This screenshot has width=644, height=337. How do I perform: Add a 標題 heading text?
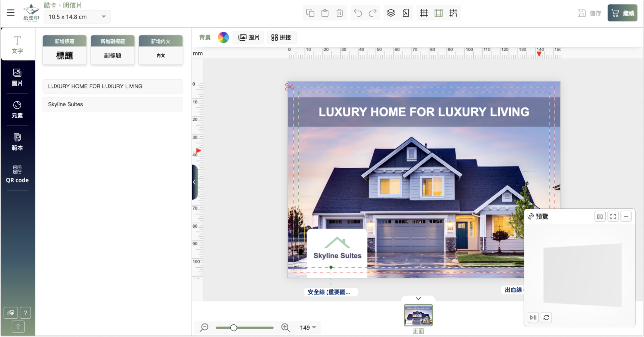click(64, 50)
